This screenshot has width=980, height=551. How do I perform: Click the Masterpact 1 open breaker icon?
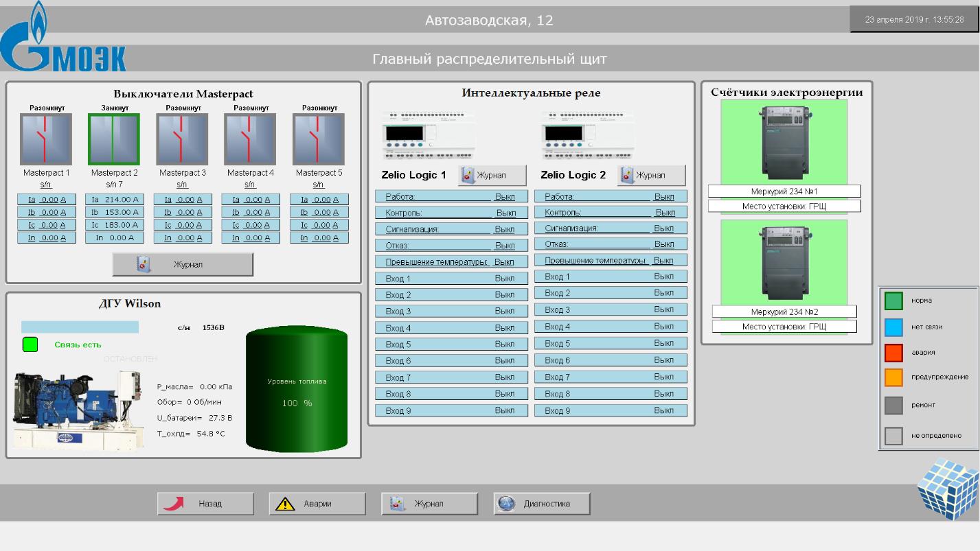click(46, 139)
